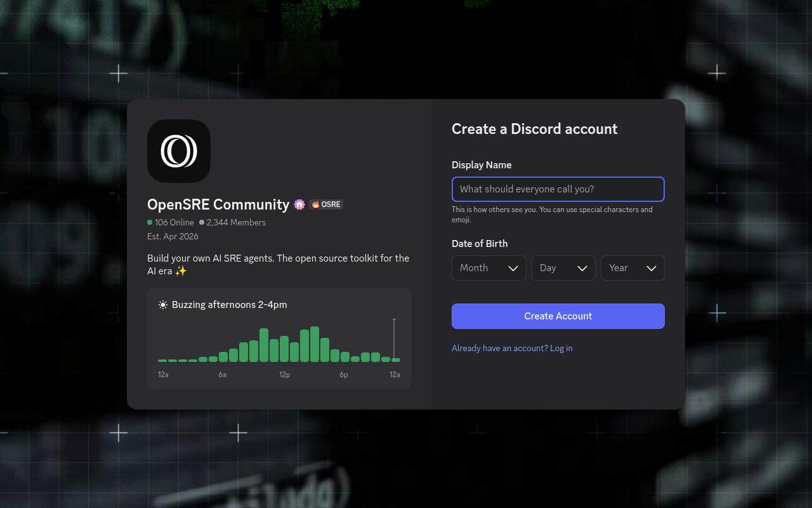Click the OpenSRE Community server logo
This screenshot has height=508, width=812.
(178, 151)
